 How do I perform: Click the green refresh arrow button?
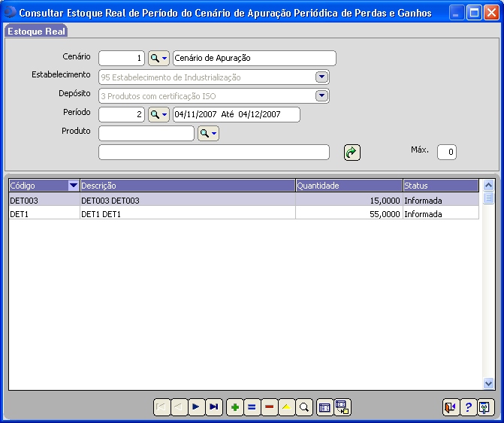352,153
